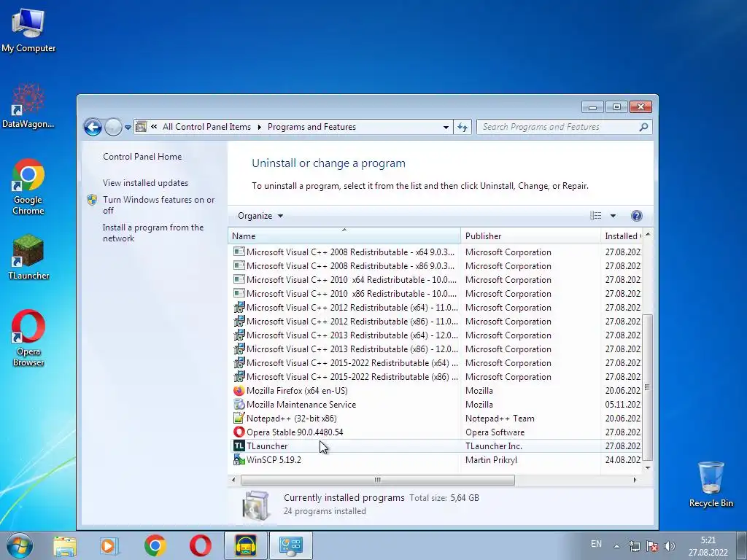Open the clock showing 5:21
Image resolution: width=747 pixels, height=560 pixels.
708,546
